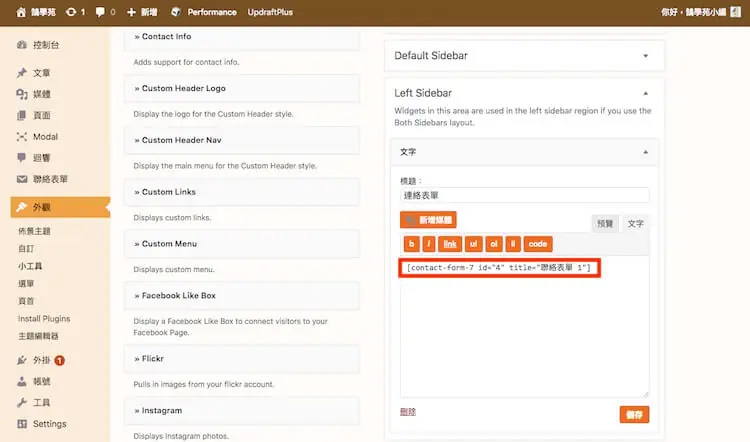Click the comment icon for 迴響
750x442 pixels.
[x=22, y=157]
